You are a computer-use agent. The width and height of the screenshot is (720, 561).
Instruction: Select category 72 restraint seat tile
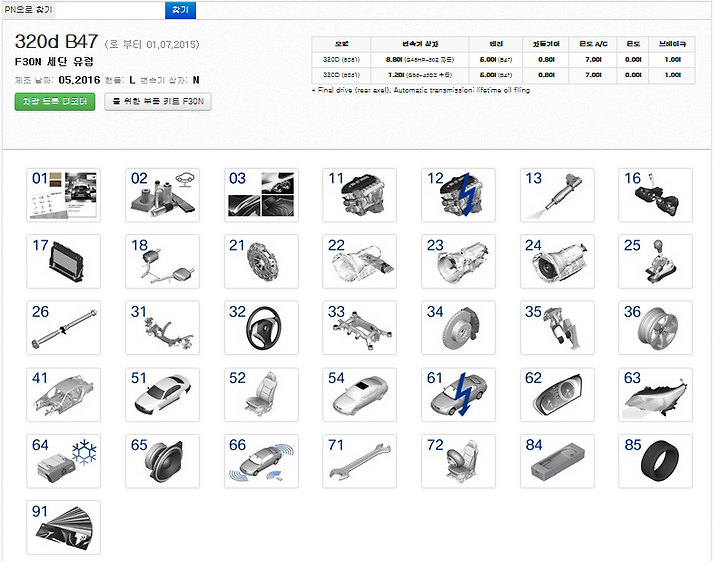(458, 461)
